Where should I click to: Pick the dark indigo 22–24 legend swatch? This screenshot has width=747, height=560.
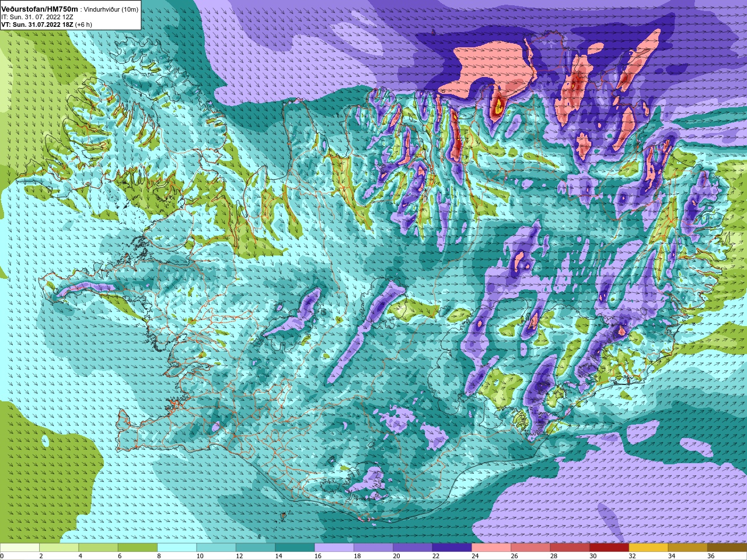point(452,548)
